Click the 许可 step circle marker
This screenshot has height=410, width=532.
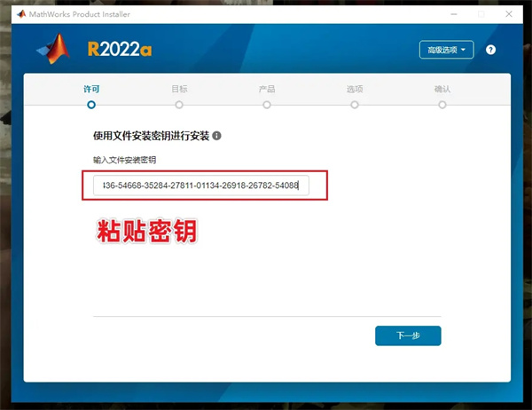tap(91, 105)
